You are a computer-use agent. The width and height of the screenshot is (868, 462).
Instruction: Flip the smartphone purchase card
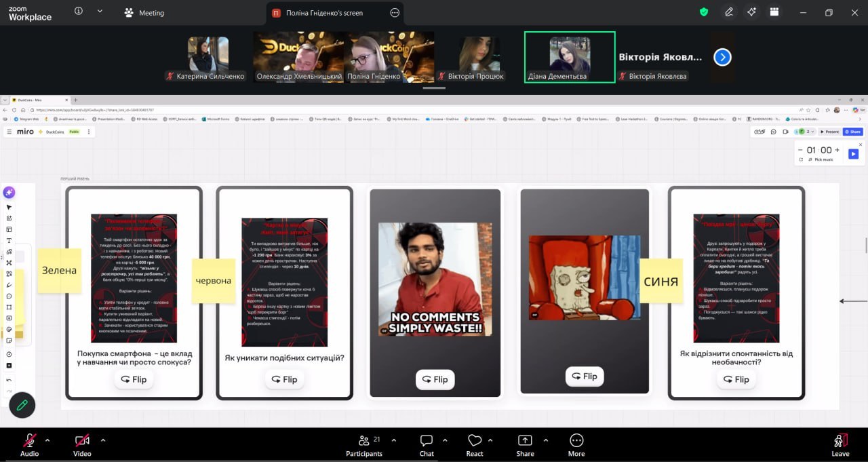coord(134,379)
